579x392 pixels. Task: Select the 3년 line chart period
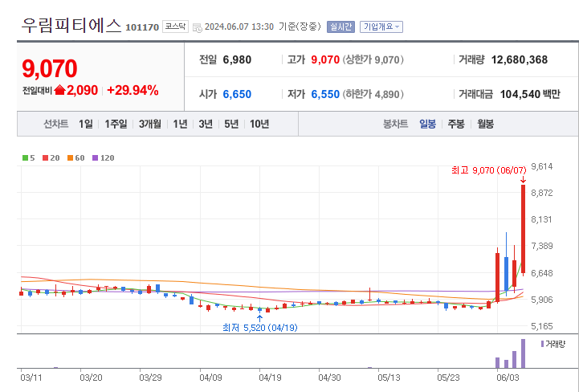click(206, 124)
